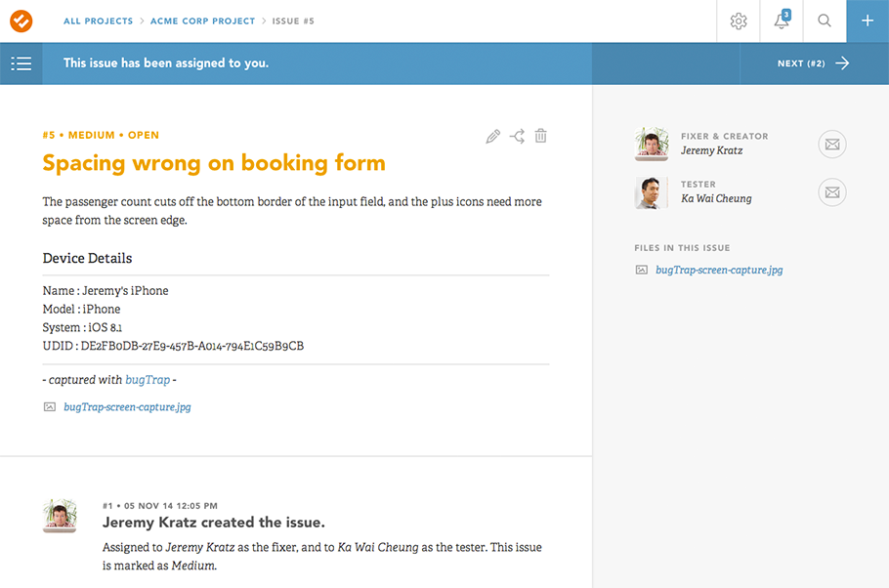Screen dimensions: 889x588
Task: Open bugTrap-screen-capture.jpg in issue body
Action: pos(127,407)
